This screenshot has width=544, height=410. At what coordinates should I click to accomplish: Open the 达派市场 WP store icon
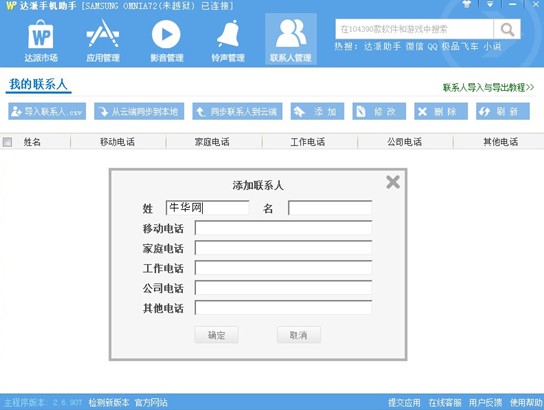click(x=41, y=41)
